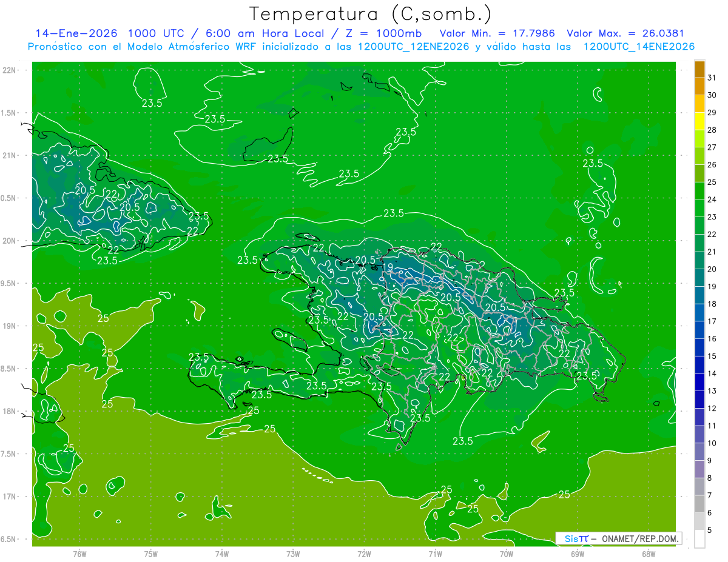Viewport: 728px width, 562px height.
Task: Click the '28' value on the color scale
Action: (712, 130)
